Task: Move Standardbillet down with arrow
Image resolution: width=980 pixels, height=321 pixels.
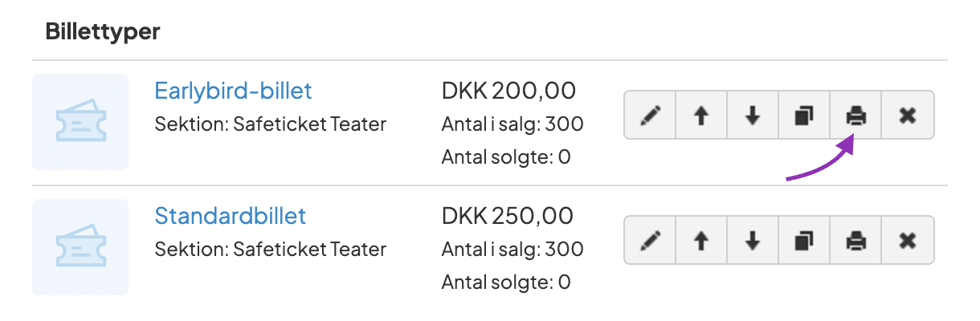Action: 753,240
